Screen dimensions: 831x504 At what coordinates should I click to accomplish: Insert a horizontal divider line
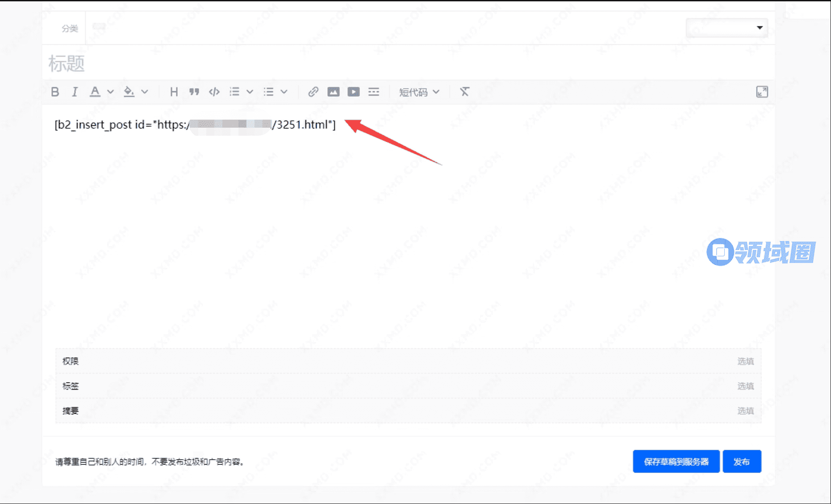(374, 92)
